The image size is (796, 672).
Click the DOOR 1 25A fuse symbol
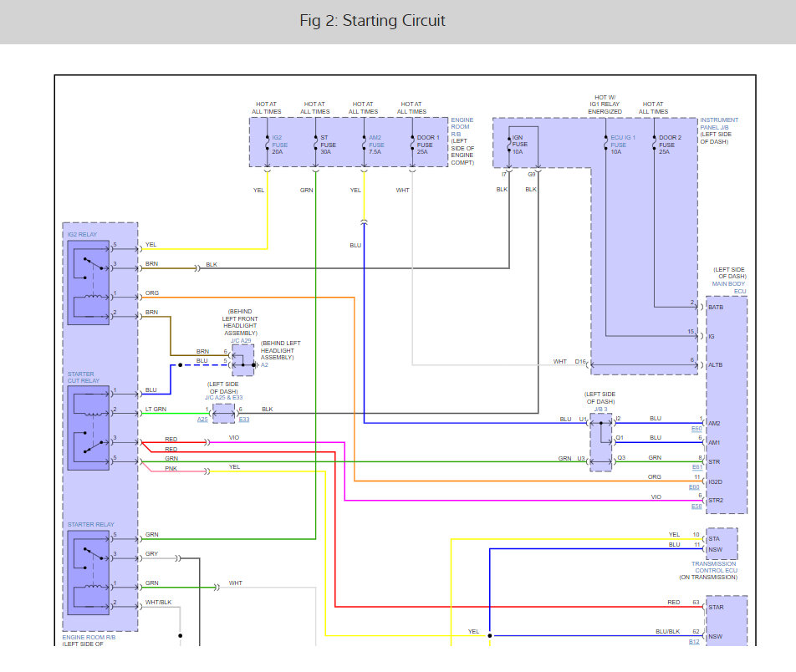(412, 141)
